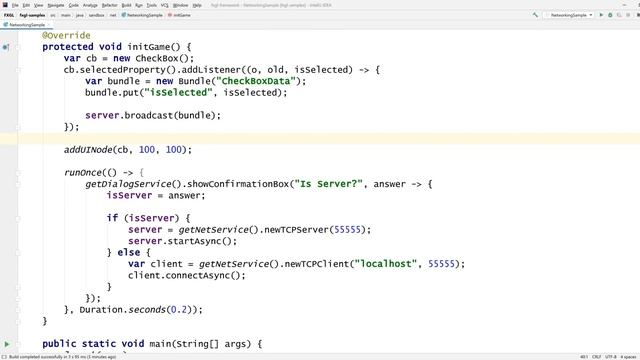
Task: Click the CRLF line separator indicator
Action: pos(596,357)
